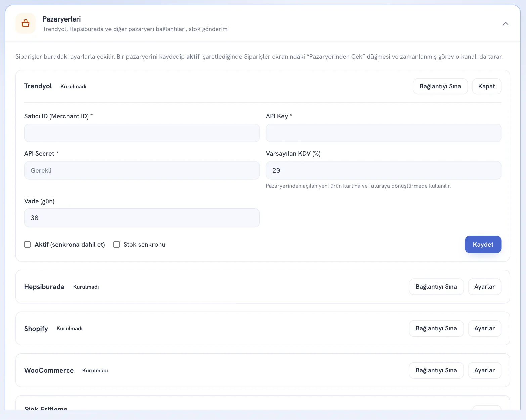Click the Trendyol heading text
Image resolution: width=526 pixels, height=420 pixels.
pos(38,86)
